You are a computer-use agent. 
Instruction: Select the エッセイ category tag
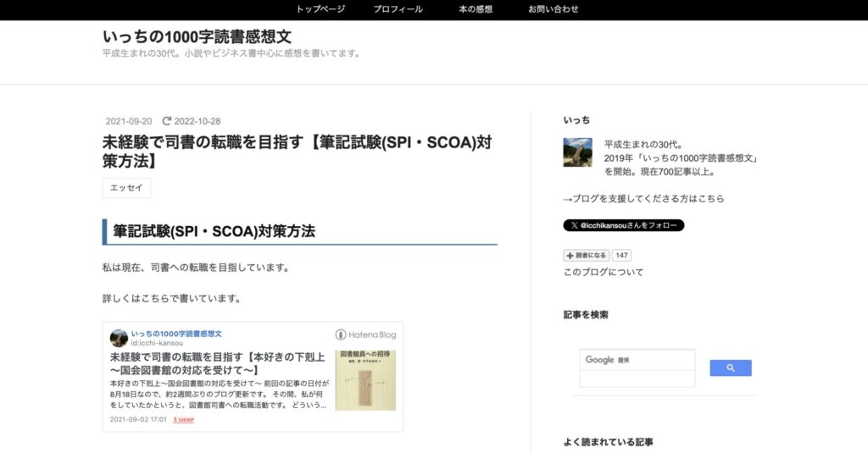click(x=126, y=188)
